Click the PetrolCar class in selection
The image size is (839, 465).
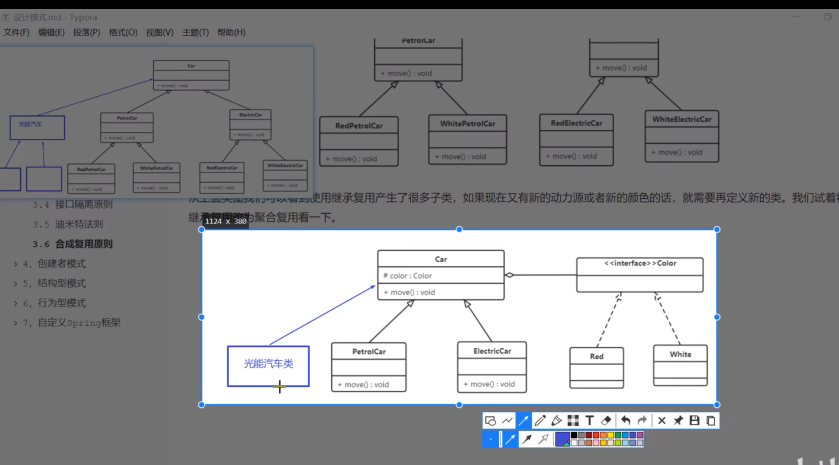[369, 367]
